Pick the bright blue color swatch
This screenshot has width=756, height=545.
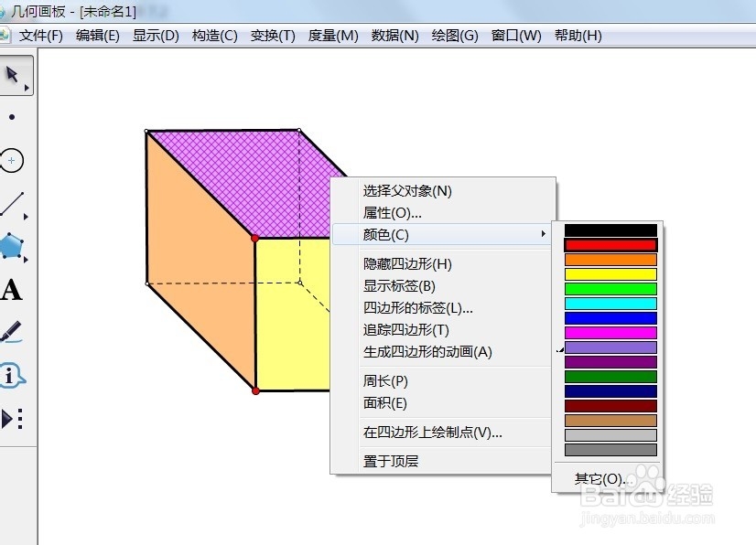[610, 318]
